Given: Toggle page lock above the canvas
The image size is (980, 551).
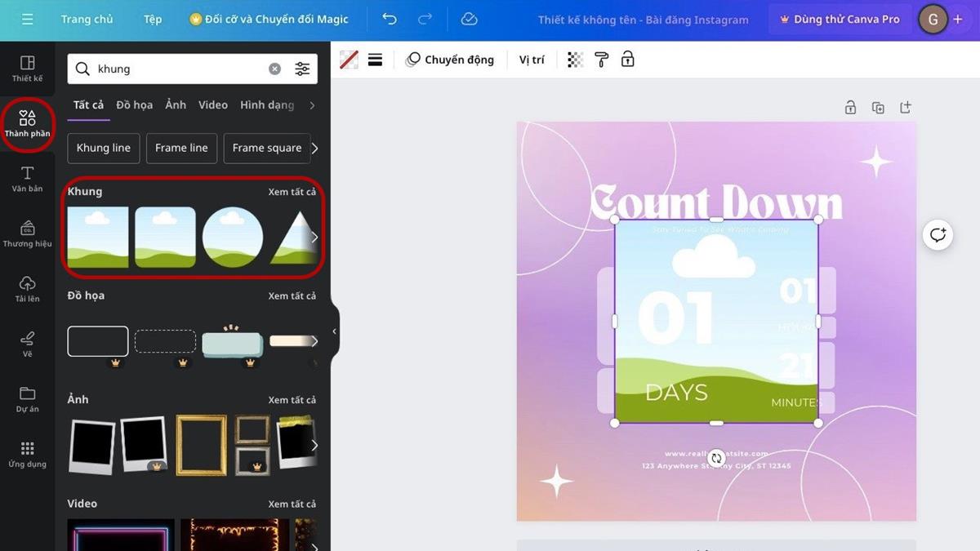Looking at the screenshot, I should tap(850, 108).
